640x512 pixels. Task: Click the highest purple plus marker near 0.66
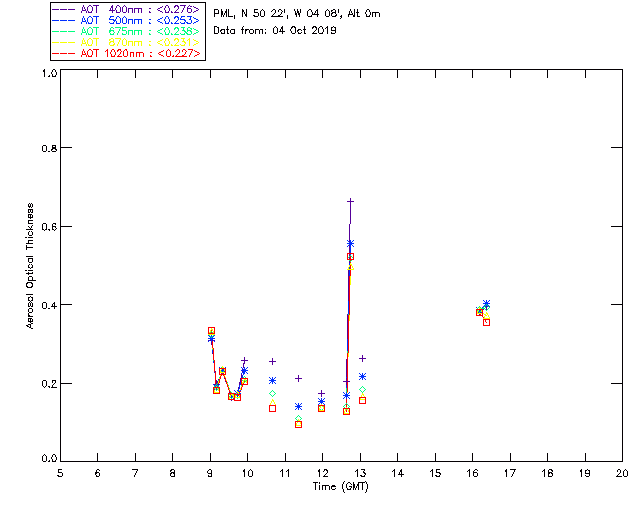[x=350, y=201]
